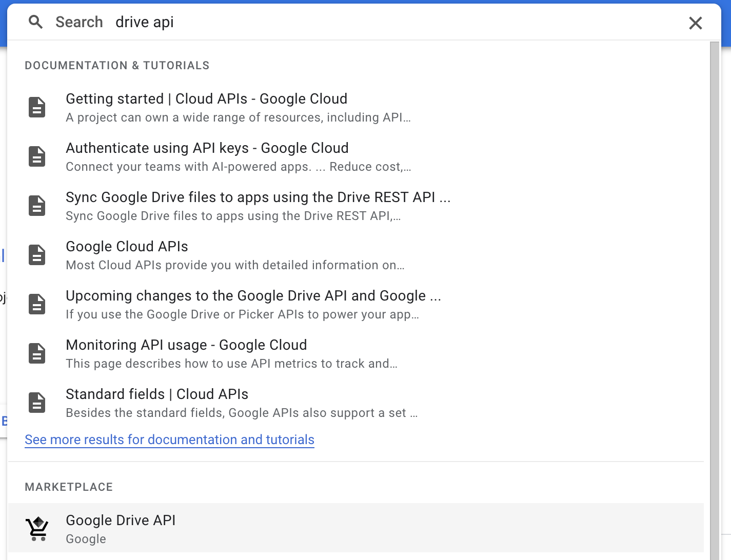This screenshot has width=731, height=560.
Task: Click snippet 'Sync Google Drive files to apps using the Drive REST API,…'
Action: [233, 216]
